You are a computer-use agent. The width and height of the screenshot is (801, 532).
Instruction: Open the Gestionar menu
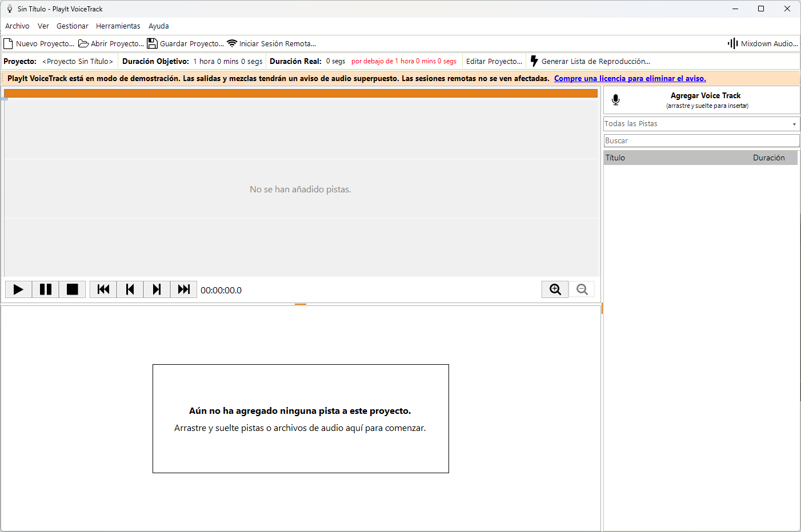[x=73, y=26]
